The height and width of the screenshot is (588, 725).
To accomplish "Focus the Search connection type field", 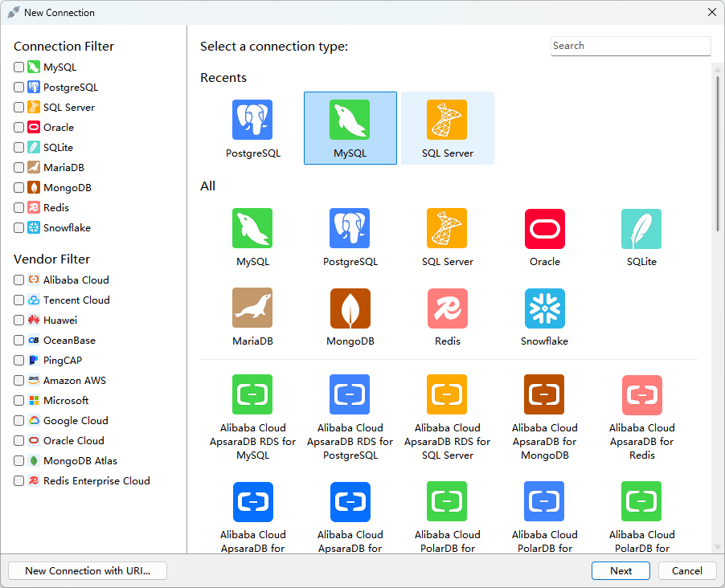I will coord(631,46).
